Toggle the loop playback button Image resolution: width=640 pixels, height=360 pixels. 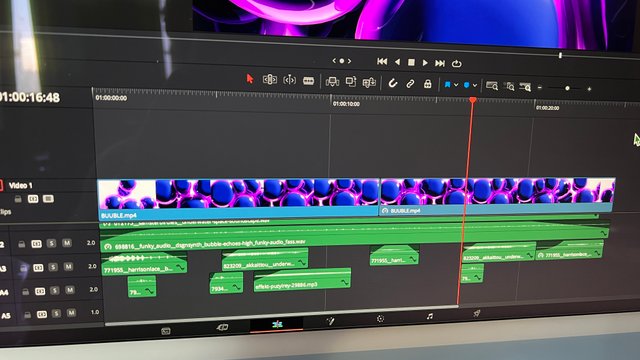tap(456, 64)
